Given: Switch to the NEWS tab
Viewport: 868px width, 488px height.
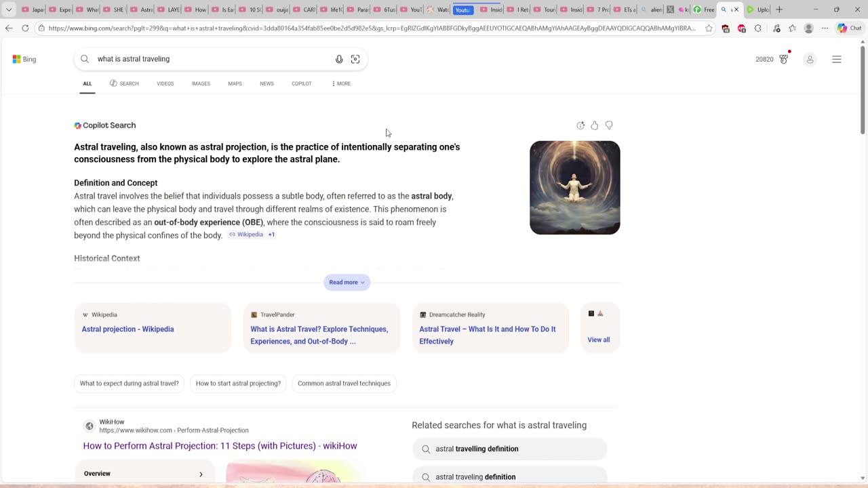Looking at the screenshot, I should (x=267, y=83).
